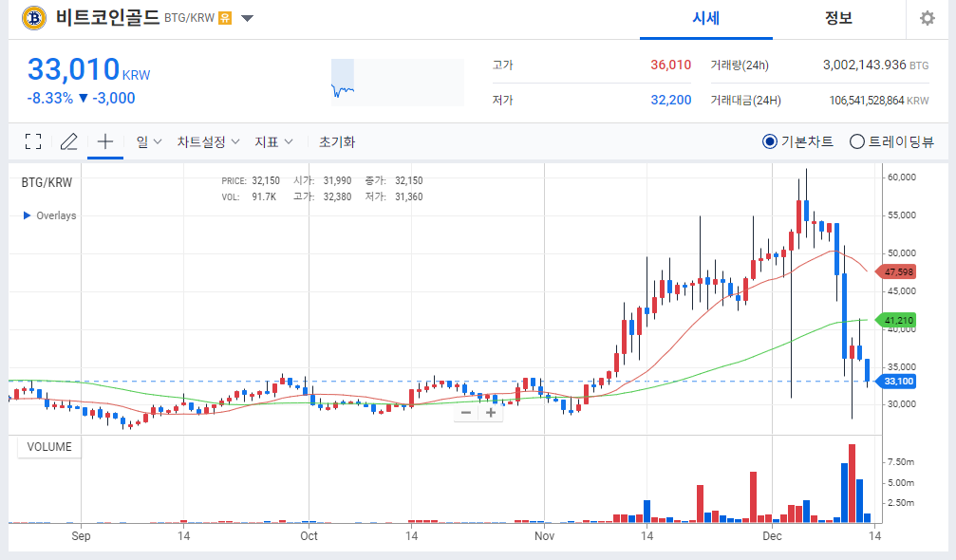Click the chart zoom in plus button
The height and width of the screenshot is (560, 956).
point(491,413)
